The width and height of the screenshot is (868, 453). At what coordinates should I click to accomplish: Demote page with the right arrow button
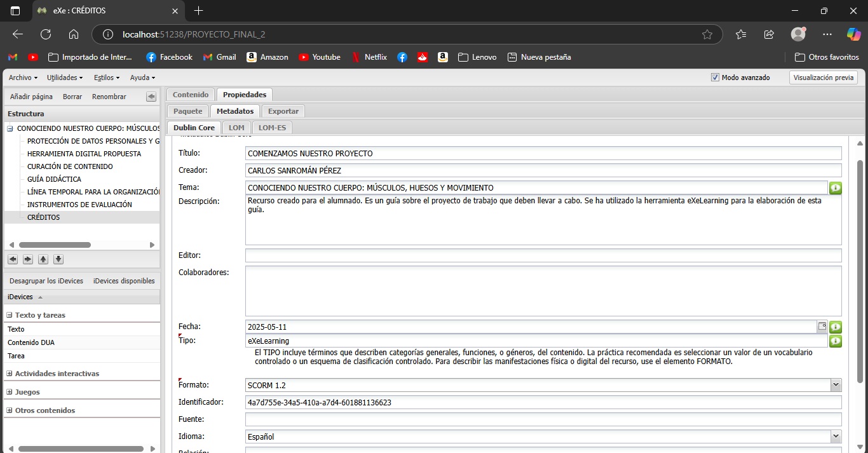pyautogui.click(x=28, y=259)
